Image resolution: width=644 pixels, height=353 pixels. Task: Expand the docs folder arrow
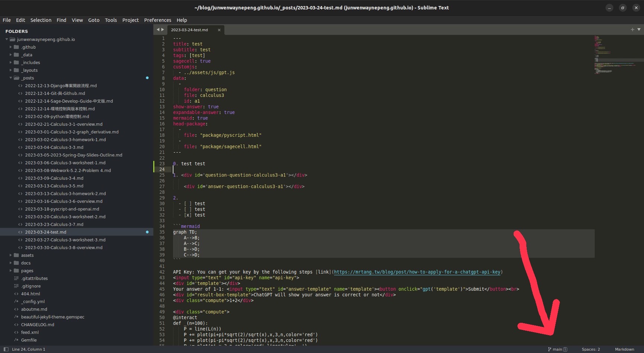pyautogui.click(x=10, y=263)
